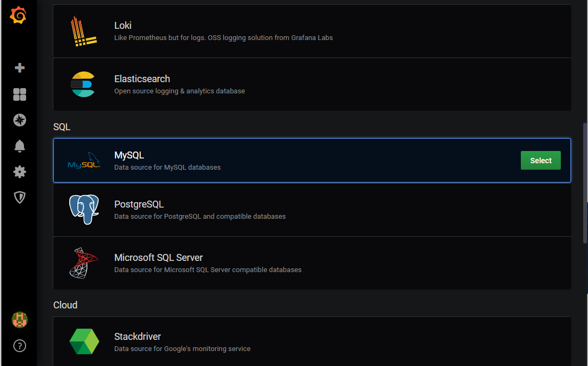The height and width of the screenshot is (366, 588).
Task: Pick the Microsoft SQL Server data source
Action: (312, 263)
